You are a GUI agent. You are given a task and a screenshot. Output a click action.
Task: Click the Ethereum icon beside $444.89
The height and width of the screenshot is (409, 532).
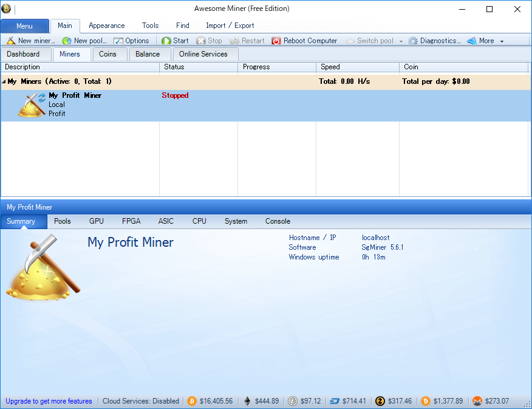pos(247,401)
